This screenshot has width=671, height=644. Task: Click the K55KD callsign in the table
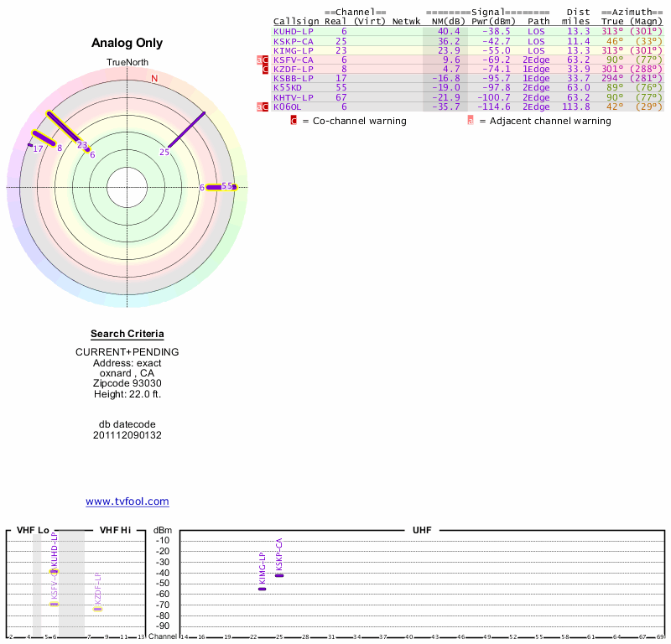click(288, 87)
